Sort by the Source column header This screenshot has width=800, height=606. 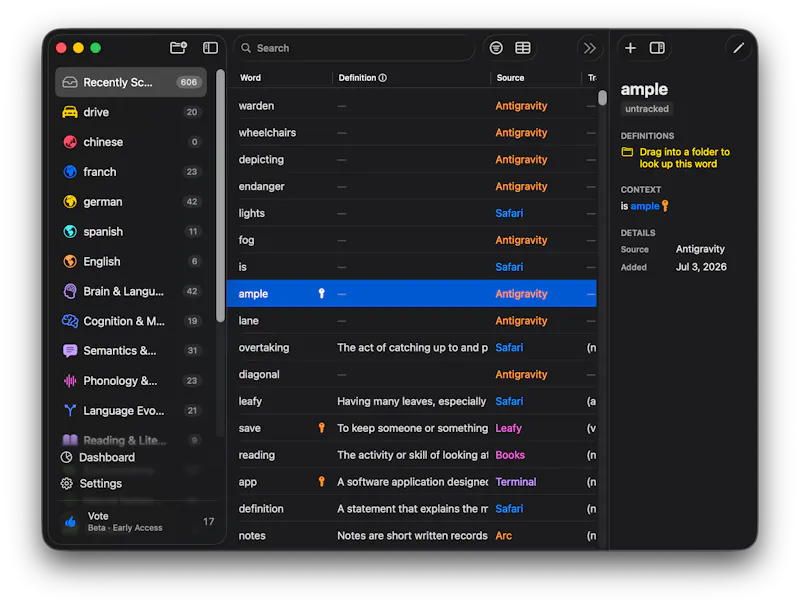510,78
